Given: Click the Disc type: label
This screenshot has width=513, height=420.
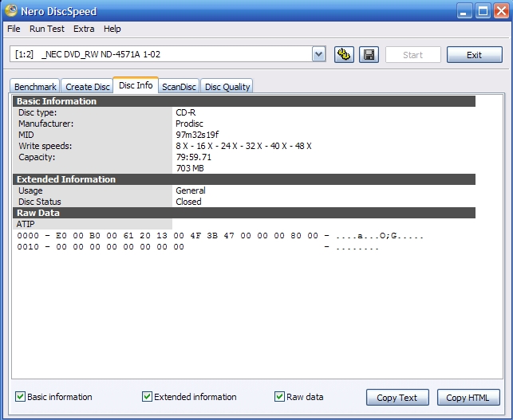Looking at the screenshot, I should [x=37, y=112].
